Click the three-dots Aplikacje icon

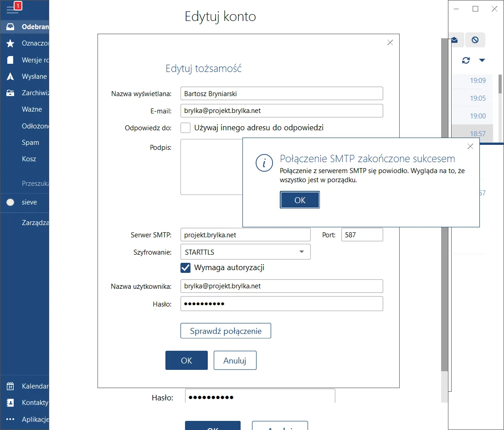(10, 419)
